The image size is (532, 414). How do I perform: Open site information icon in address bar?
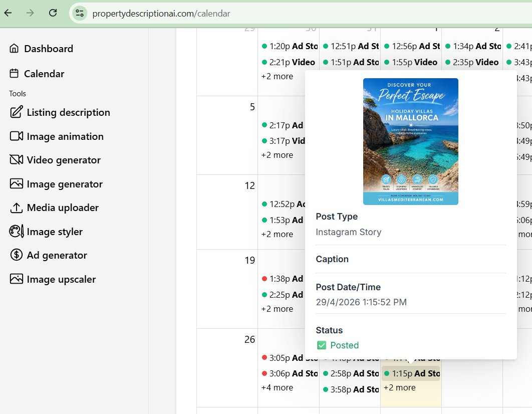(80, 13)
